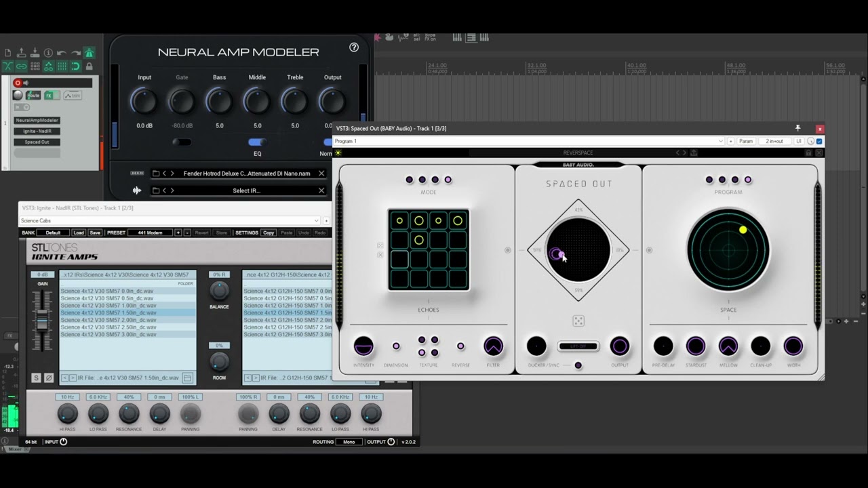The width and height of the screenshot is (868, 488).
Task: Open the 2 in+out pin connector menu
Action: pyautogui.click(x=774, y=141)
